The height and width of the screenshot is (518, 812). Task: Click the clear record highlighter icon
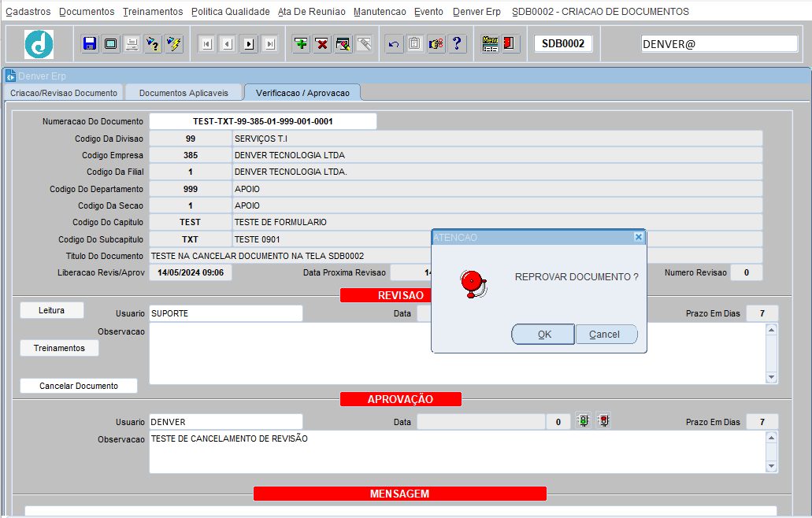click(343, 44)
